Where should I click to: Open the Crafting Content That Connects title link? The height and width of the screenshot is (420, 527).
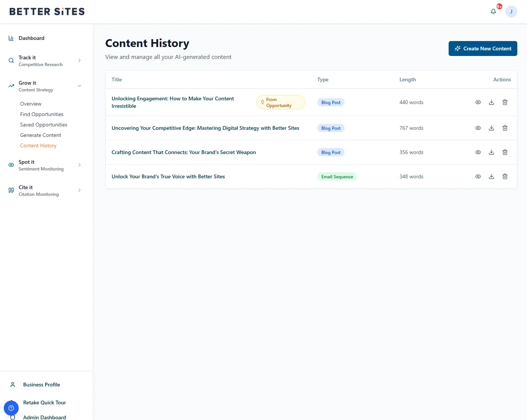pos(184,152)
